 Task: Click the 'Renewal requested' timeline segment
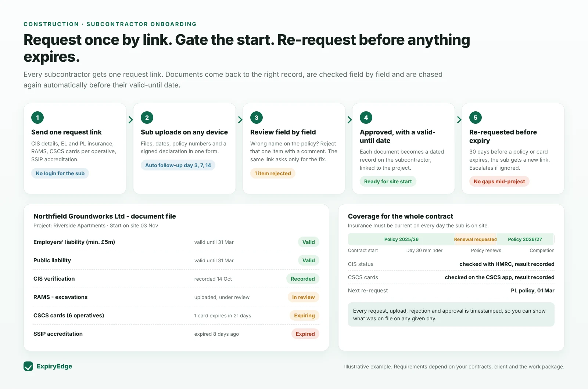[x=475, y=239]
